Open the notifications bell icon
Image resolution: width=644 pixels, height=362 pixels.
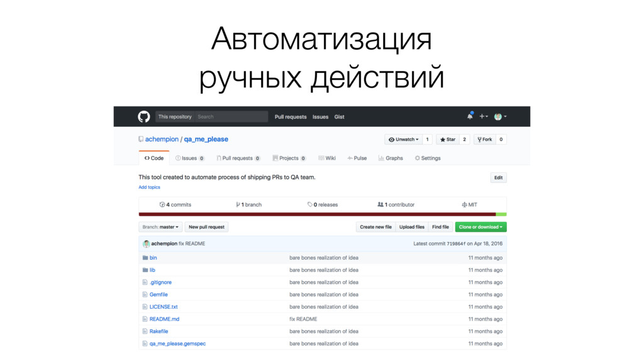[x=470, y=116]
